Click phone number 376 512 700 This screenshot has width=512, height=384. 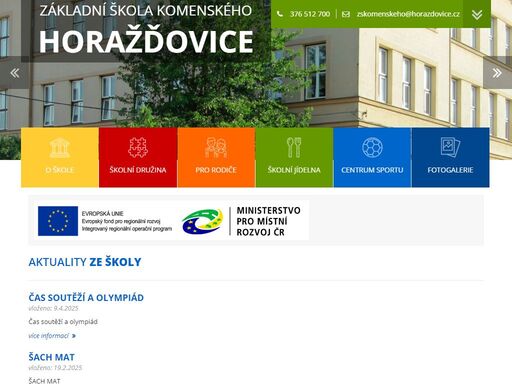click(310, 14)
